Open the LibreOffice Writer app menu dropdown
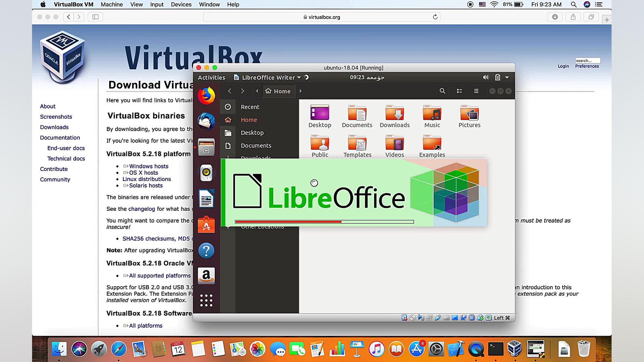Screen dimensions: 644x362 point(267,77)
